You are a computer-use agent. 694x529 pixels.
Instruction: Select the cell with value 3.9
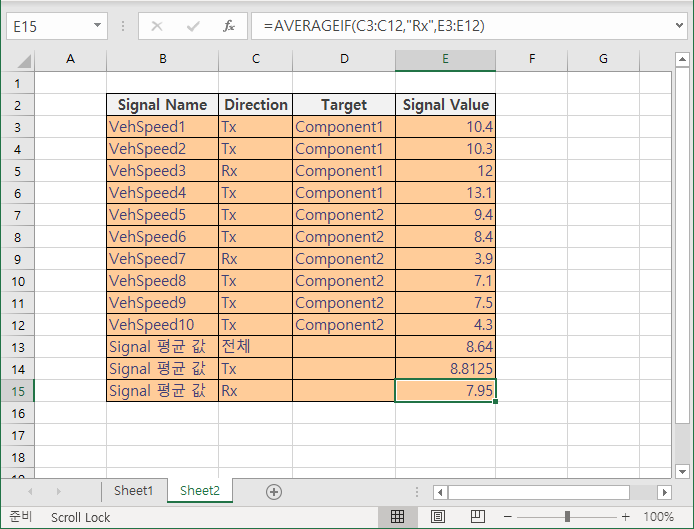point(445,259)
